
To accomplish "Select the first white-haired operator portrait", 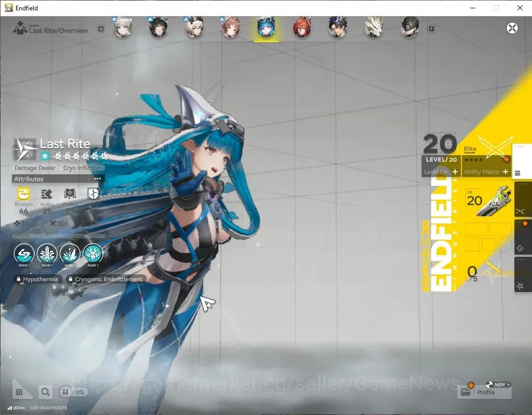I will click(122, 27).
